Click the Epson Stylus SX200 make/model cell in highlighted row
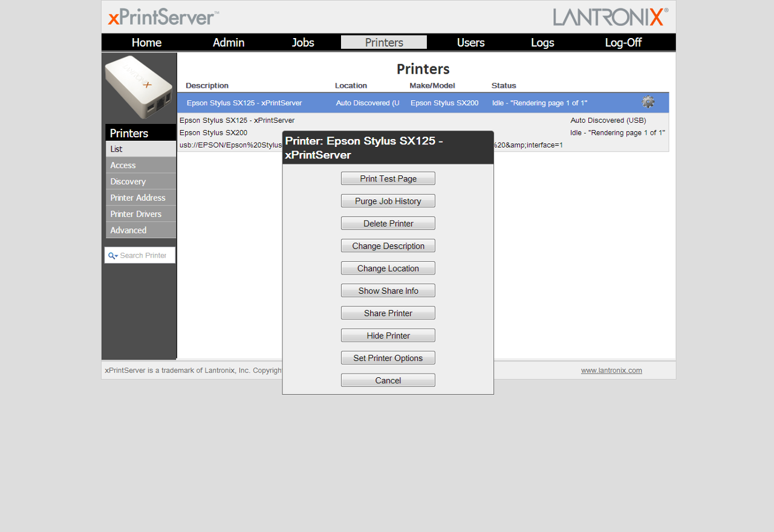The image size is (774, 532). (444, 103)
